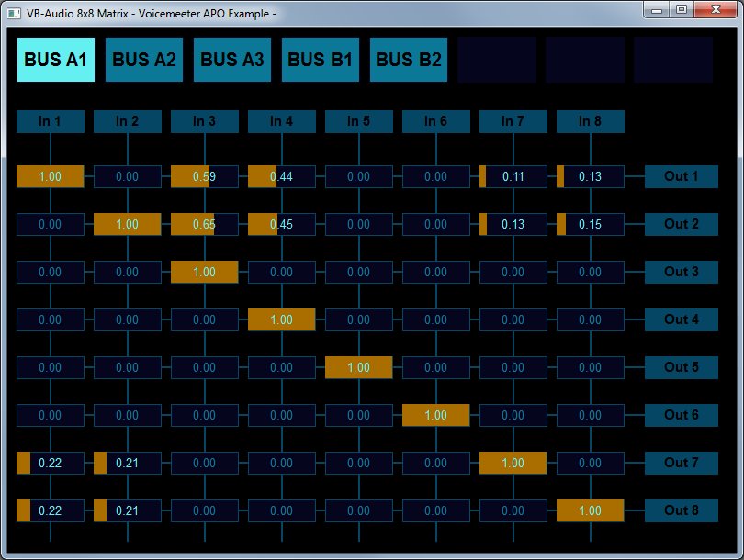744x560 pixels.
Task: Select the BUS A1 routing matrix view
Action: 55,59
